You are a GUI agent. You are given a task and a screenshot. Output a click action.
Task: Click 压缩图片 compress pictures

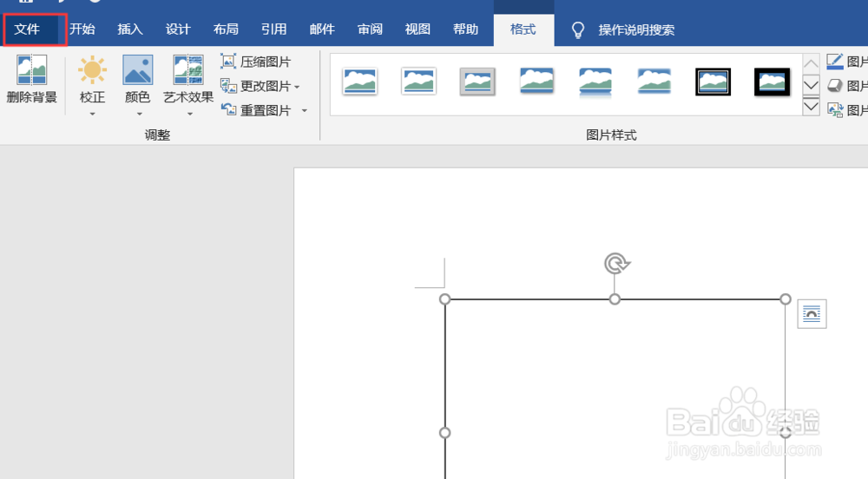tap(256, 62)
